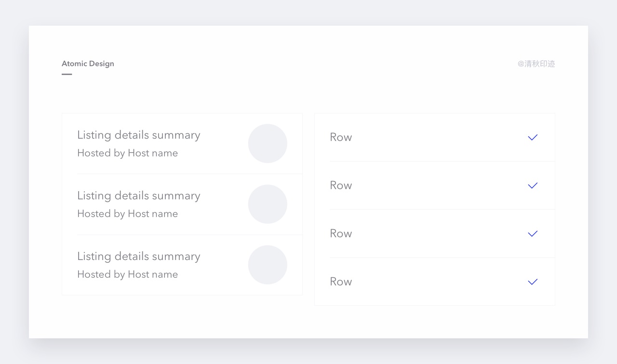The height and width of the screenshot is (364, 617).
Task: Click the second Row label
Action: pos(341,185)
